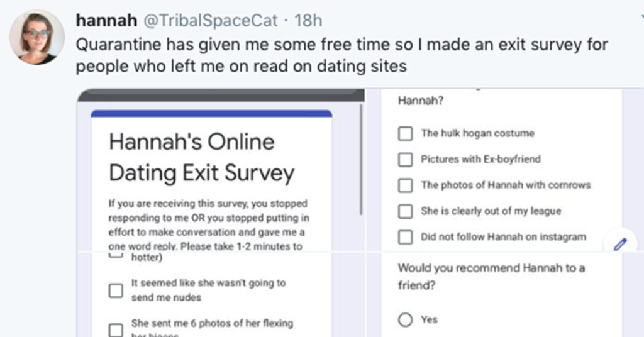The width and height of the screenshot is (644, 337).
Task: Open the "Hannah's Online Dating Exit Survey" image
Action: point(221,170)
